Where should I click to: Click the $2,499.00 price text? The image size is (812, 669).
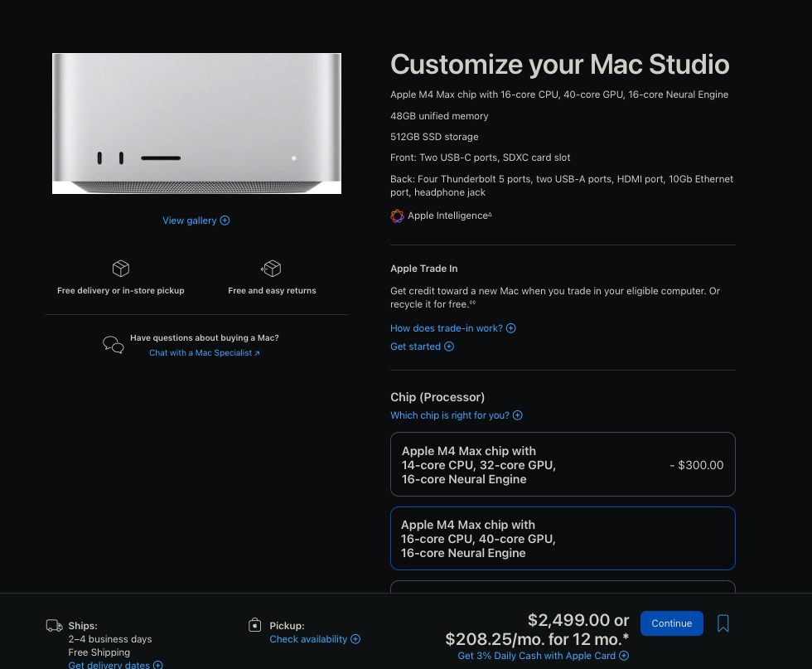568,620
